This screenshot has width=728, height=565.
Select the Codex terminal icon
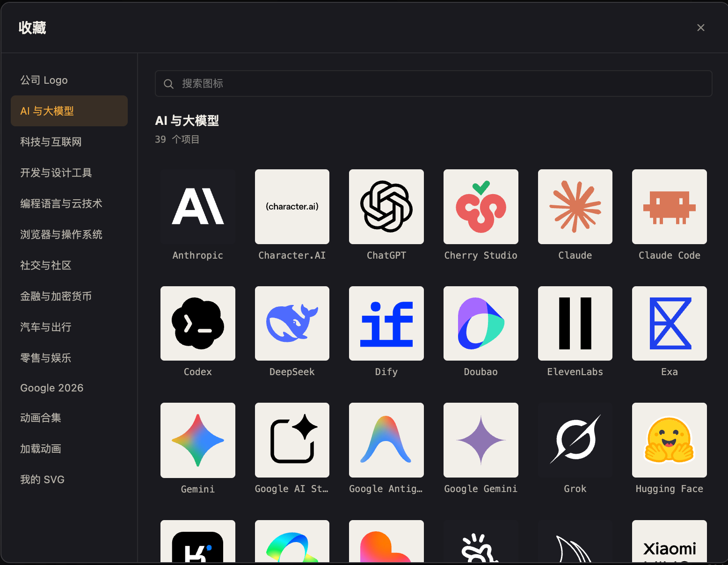point(198,323)
